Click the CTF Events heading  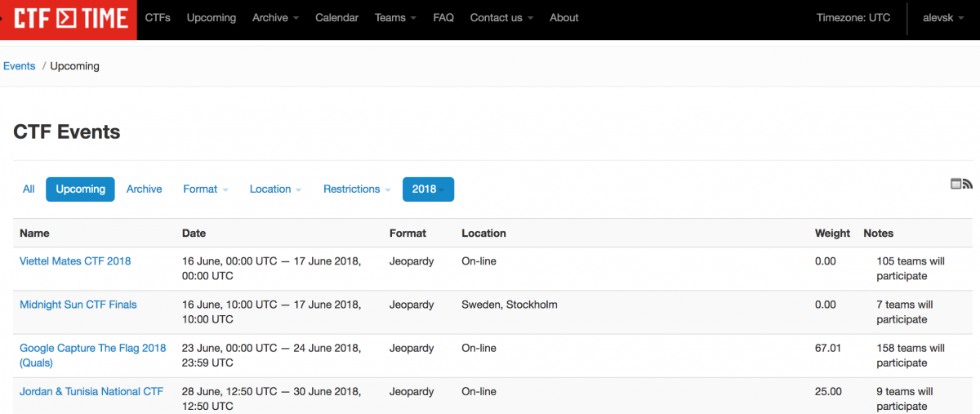[x=67, y=131]
